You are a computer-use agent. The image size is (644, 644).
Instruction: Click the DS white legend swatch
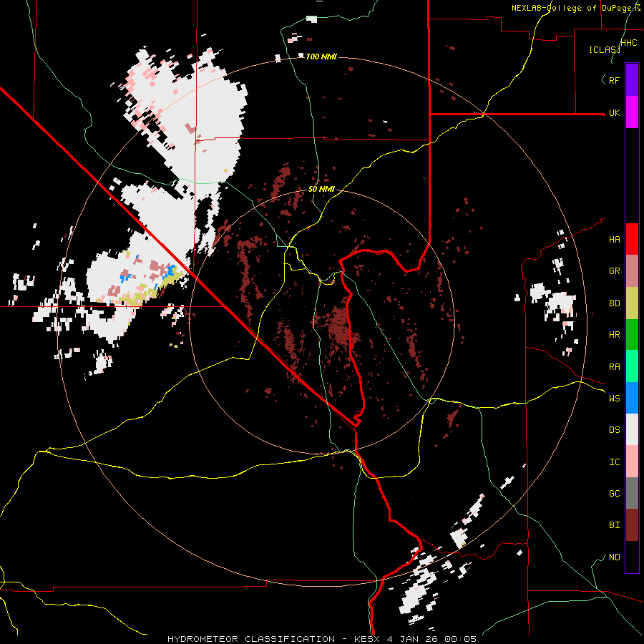[x=632, y=429]
